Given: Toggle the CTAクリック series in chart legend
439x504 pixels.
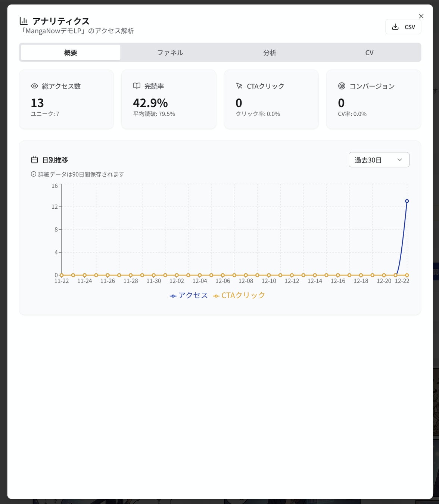Looking at the screenshot, I should tap(239, 295).
